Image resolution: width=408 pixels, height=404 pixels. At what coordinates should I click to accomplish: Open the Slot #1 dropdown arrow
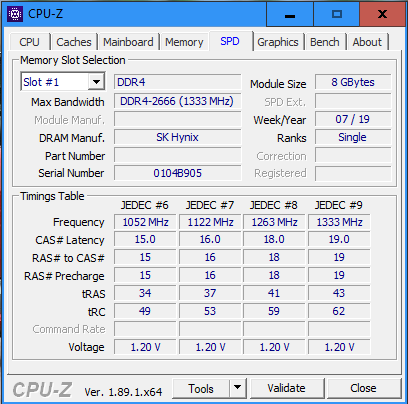(97, 82)
